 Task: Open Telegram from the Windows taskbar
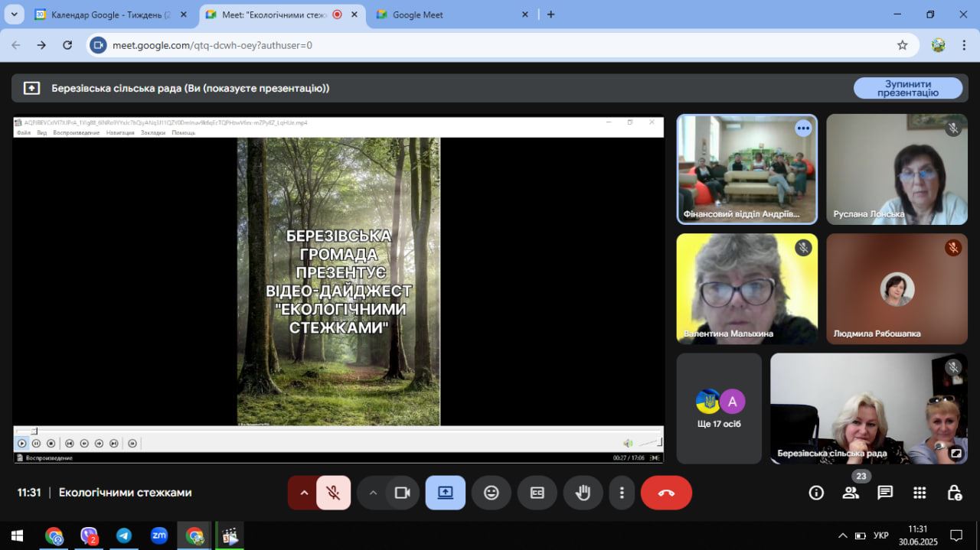tap(123, 535)
